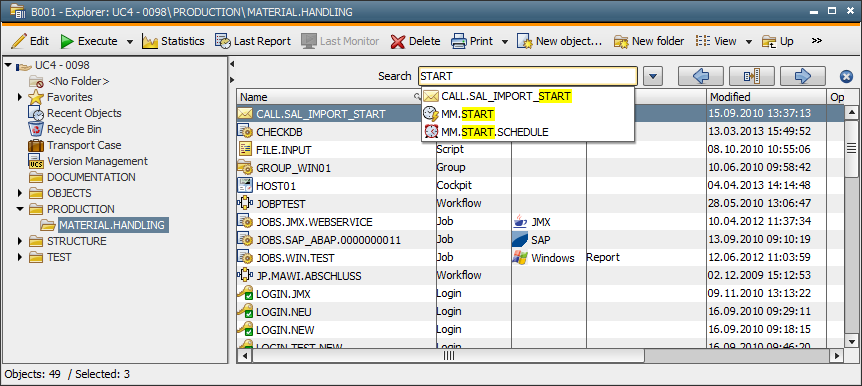Select the JOBS.WIN.TEST row
This screenshot has height=386, width=862.
click(x=540, y=257)
